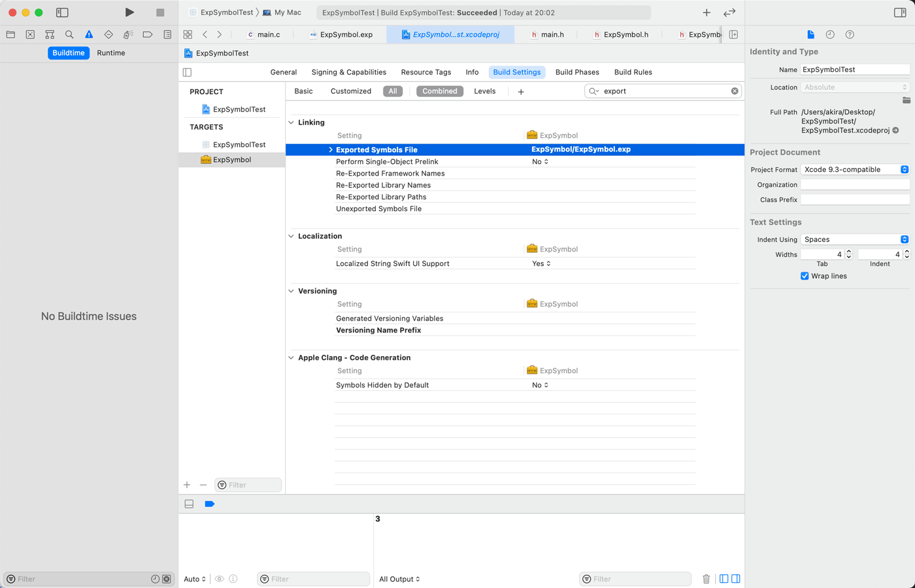The height and width of the screenshot is (588, 915).
Task: Switch to Signing & Capabilities tab
Action: (x=348, y=73)
